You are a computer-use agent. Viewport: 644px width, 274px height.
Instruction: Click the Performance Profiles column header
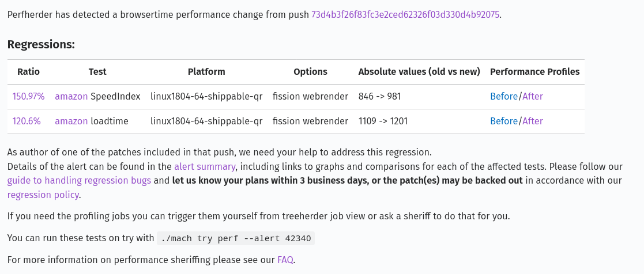[x=534, y=72]
